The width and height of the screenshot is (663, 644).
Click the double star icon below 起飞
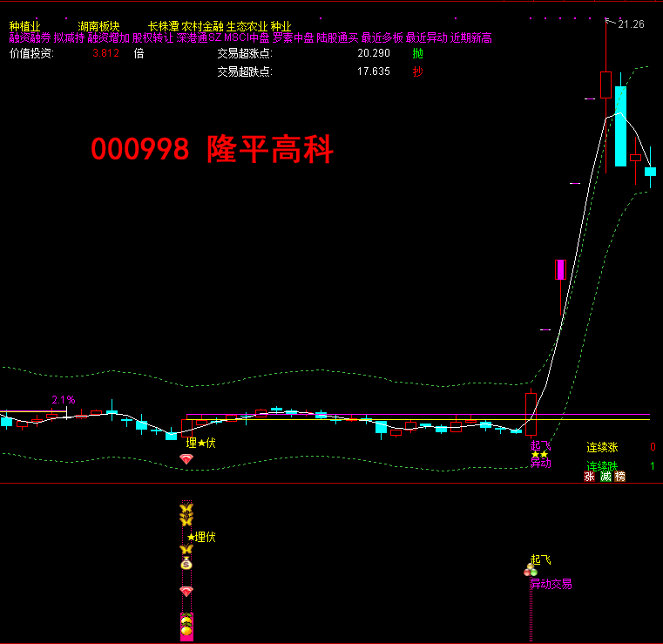539,454
